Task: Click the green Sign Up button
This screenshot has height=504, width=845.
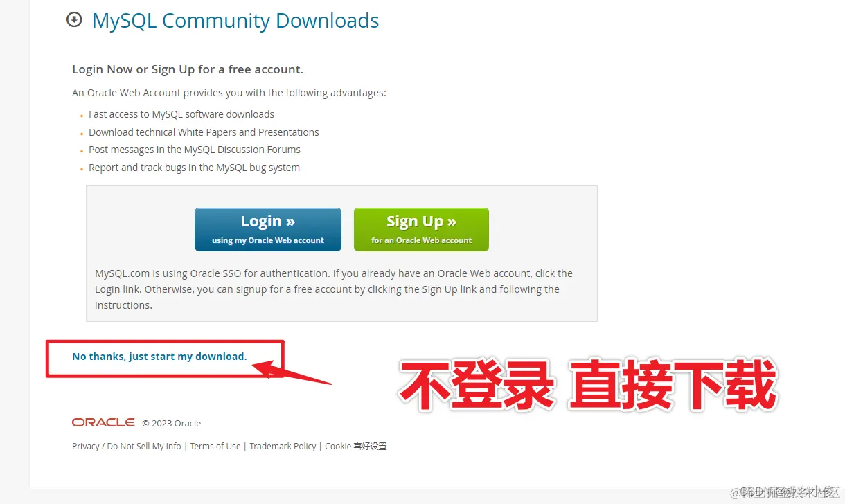Action: 421,229
